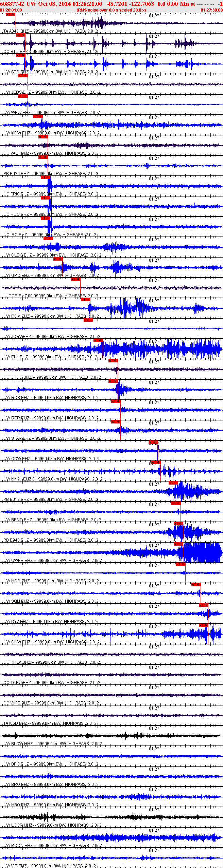The width and height of the screenshot is (223, 868).
Task: Click the red pick flag on UW ELL trace
Action: 98,340
